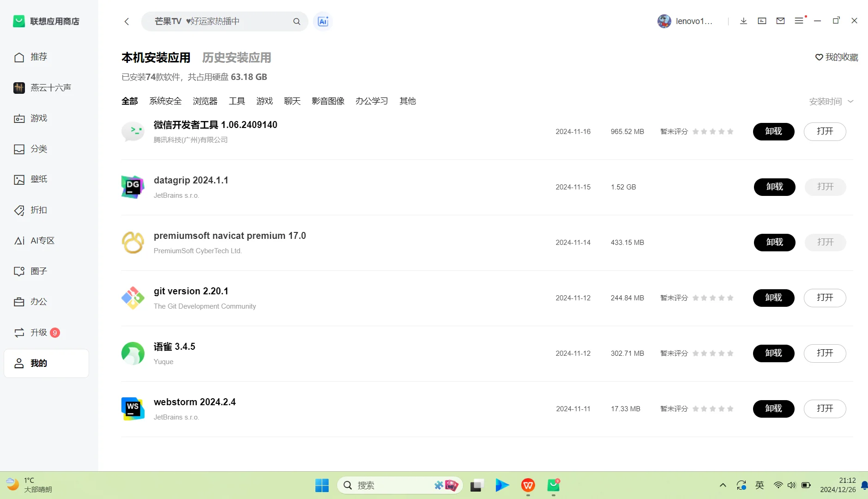The width and height of the screenshot is (868, 499).
Task: Open the Windows Start button
Action: point(322,486)
